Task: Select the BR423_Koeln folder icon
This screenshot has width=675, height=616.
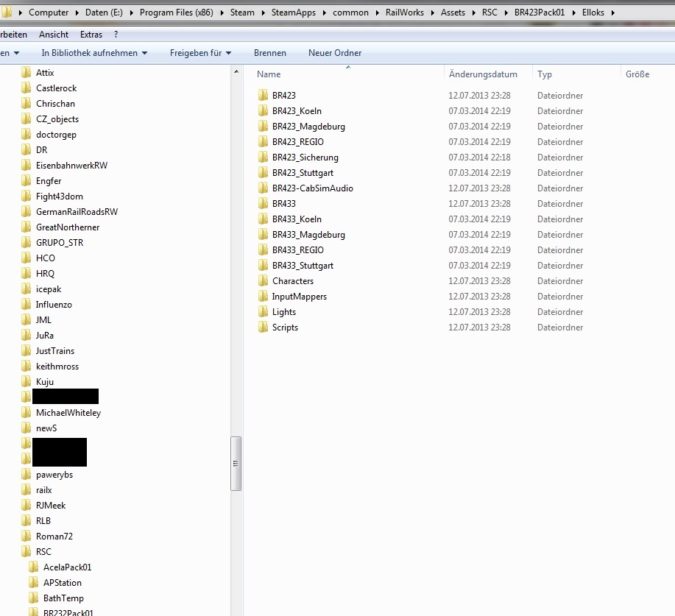Action: 263,110
